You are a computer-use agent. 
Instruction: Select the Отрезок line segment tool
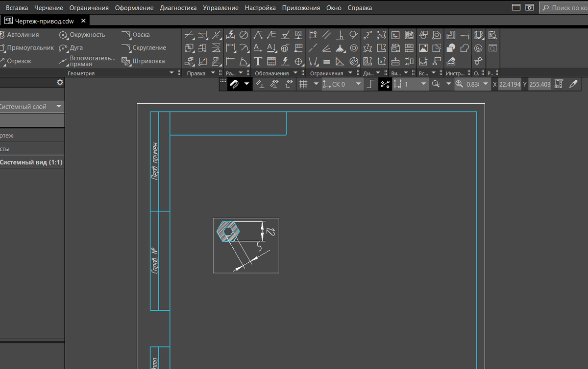[x=15, y=61]
